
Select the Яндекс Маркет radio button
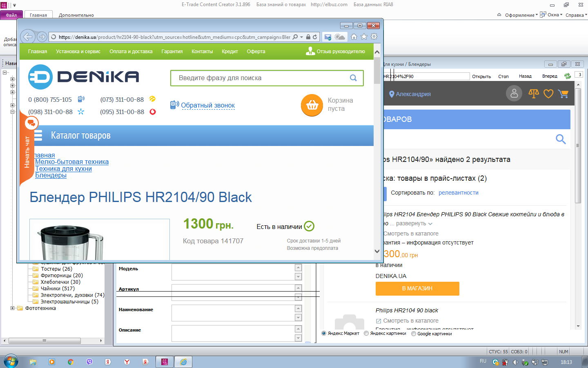tap(324, 334)
